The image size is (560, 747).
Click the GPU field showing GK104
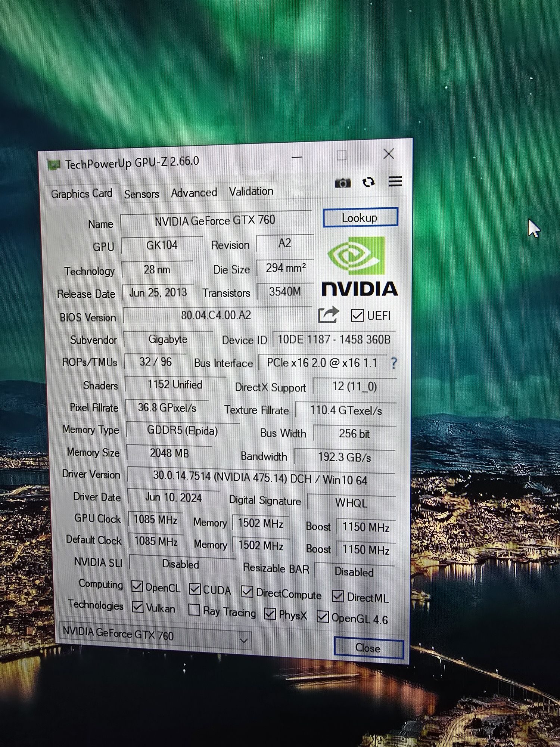[x=162, y=245]
